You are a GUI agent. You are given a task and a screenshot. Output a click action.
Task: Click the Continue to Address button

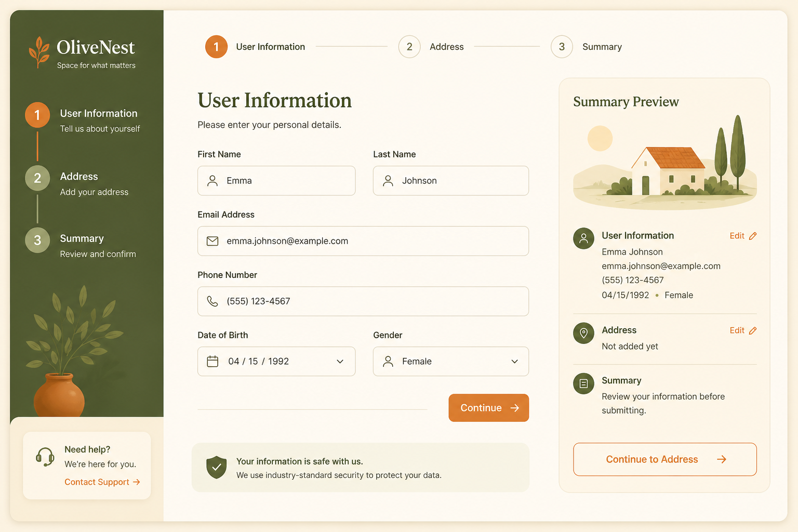(665, 459)
